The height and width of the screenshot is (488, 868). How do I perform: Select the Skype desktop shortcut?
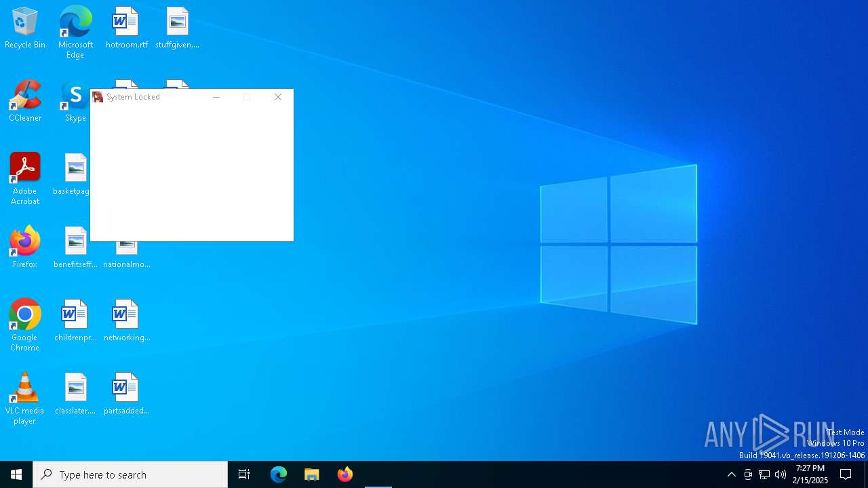tap(75, 102)
